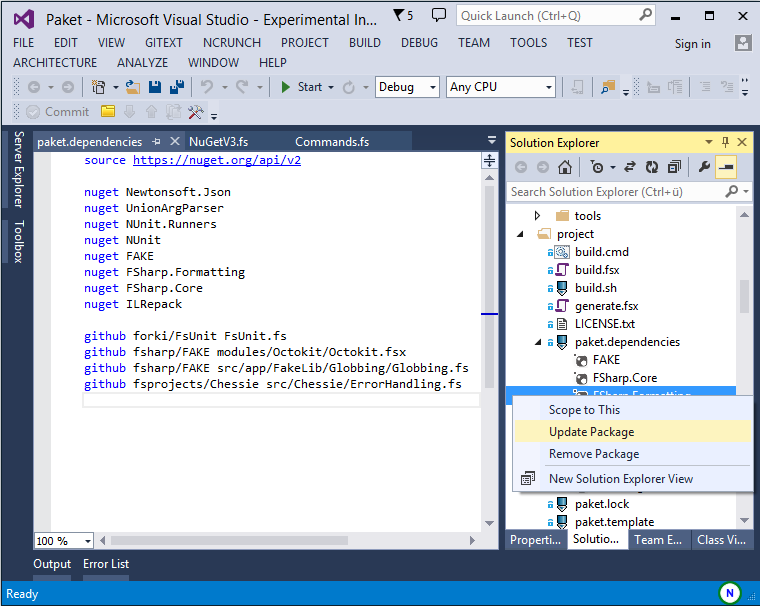The image size is (760, 606).
Task: Undo the last action
Action: [207, 87]
